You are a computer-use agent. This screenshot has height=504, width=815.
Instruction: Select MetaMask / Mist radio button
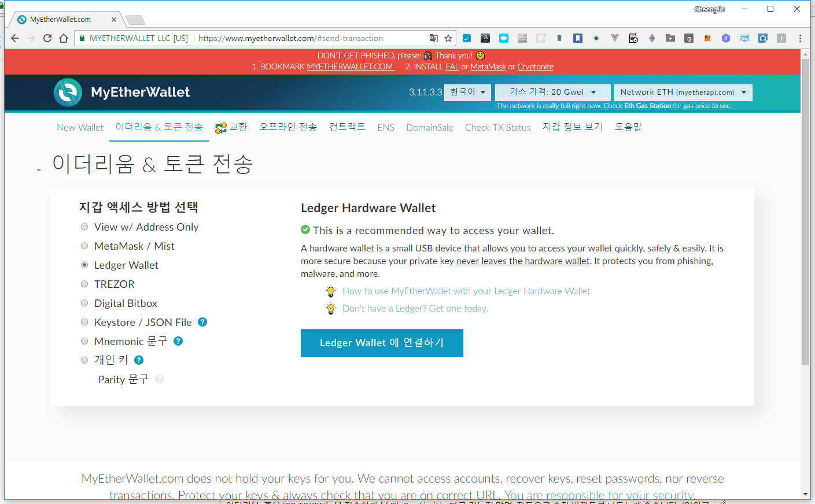click(x=84, y=246)
